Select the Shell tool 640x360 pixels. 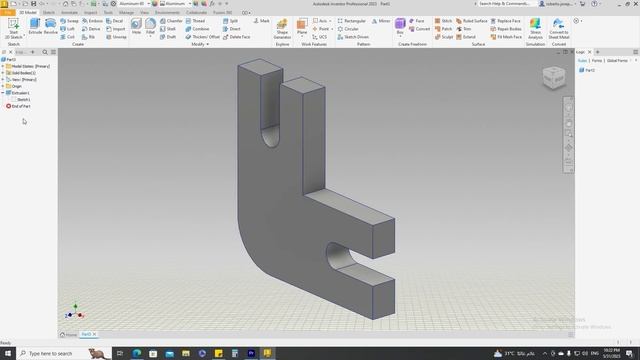168,29
